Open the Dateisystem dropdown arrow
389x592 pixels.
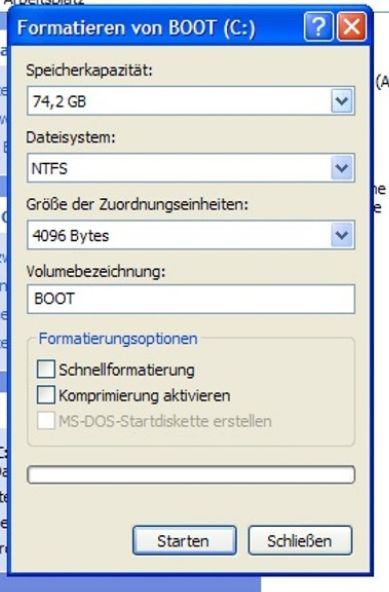[x=342, y=168]
